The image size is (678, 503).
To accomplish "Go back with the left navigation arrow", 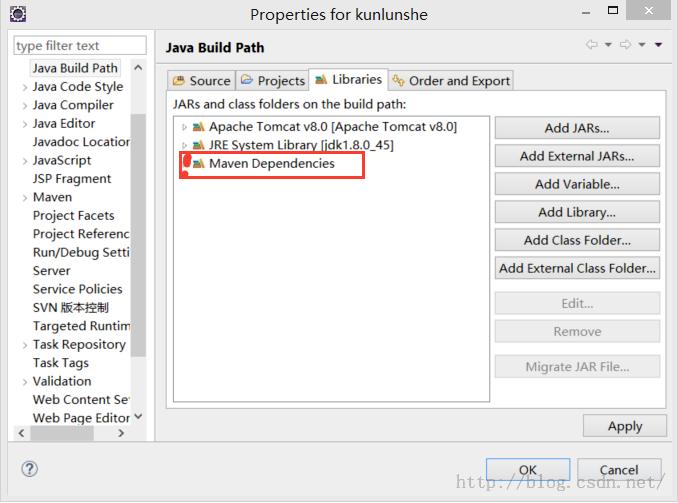I will [592, 44].
